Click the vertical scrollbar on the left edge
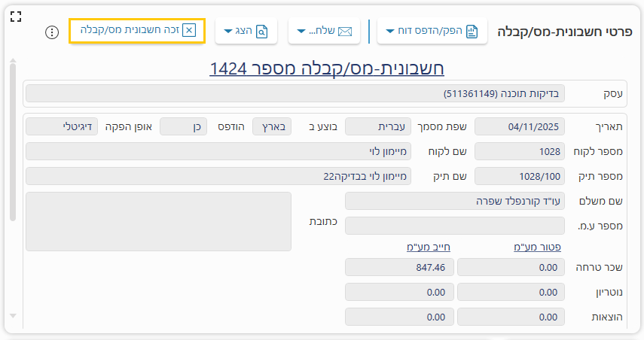644x340 pixels. click(12, 143)
